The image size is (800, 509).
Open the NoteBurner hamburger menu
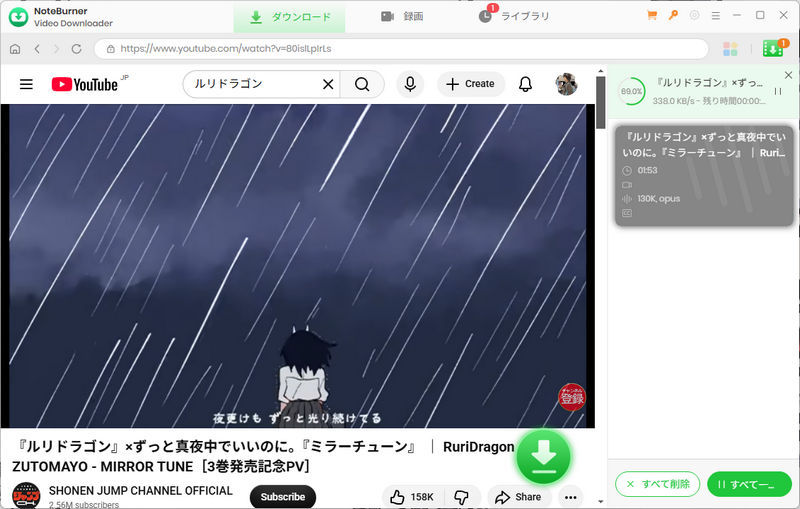tap(716, 16)
